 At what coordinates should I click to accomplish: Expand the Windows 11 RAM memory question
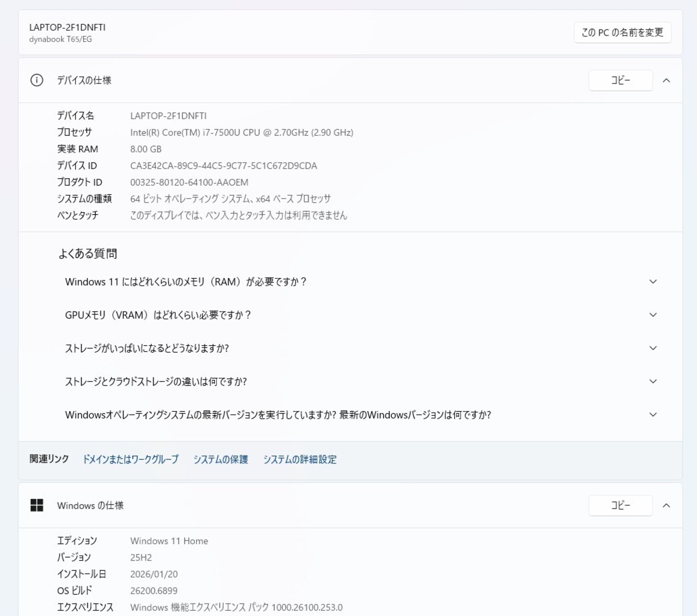click(653, 282)
